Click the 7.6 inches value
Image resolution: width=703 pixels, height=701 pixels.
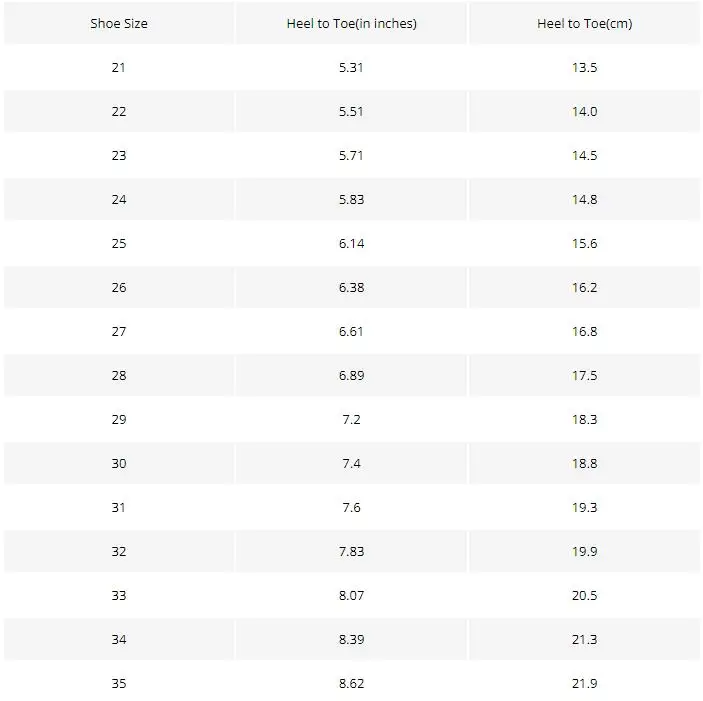point(351,508)
